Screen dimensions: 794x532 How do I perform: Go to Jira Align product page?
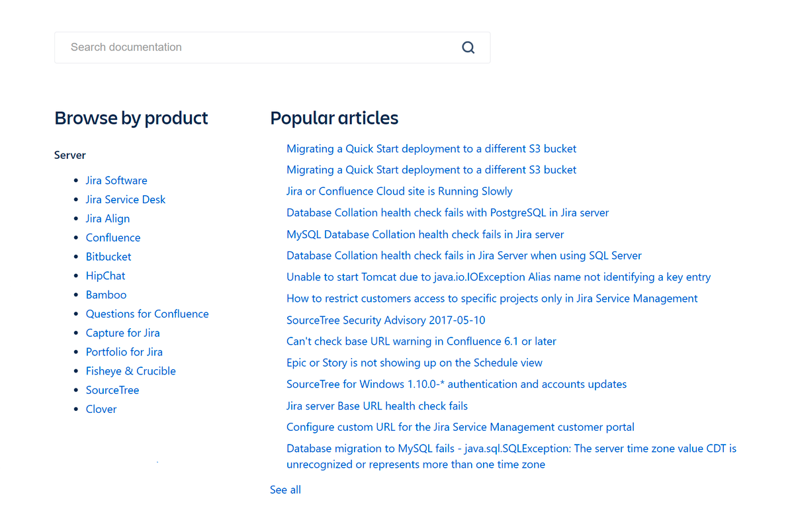pos(108,219)
